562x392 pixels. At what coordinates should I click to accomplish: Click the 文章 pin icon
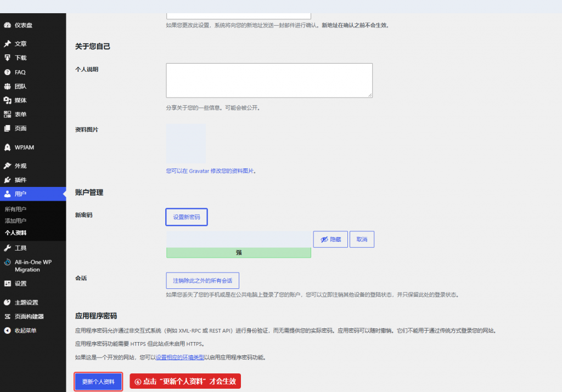click(x=7, y=44)
